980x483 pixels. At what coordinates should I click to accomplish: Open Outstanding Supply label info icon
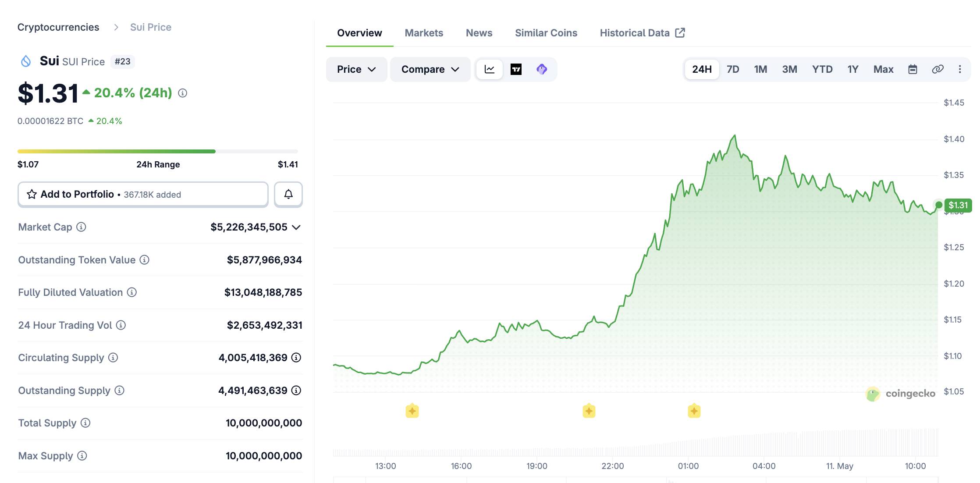pos(119,390)
